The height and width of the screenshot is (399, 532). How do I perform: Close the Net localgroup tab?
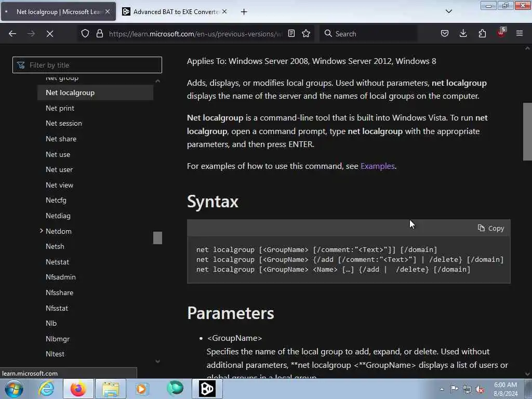coord(108,11)
